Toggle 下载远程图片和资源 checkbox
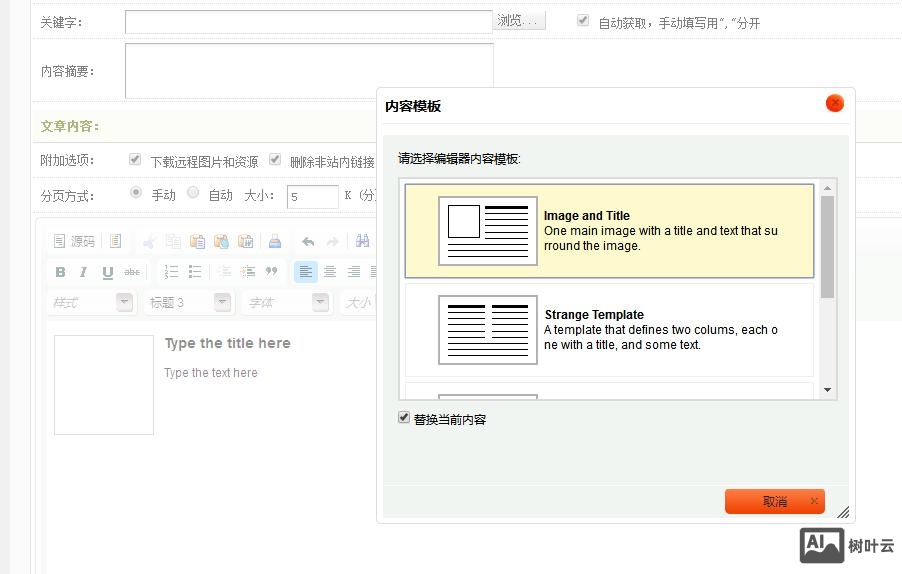The width and height of the screenshot is (902, 574). tap(135, 160)
